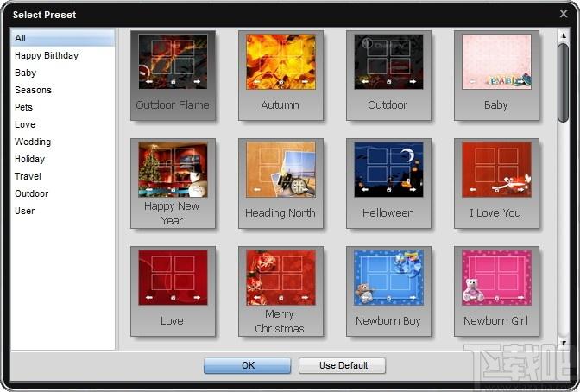This screenshot has width=580, height=392.
Task: Click the scrollbar down arrow
Action: 564,343
